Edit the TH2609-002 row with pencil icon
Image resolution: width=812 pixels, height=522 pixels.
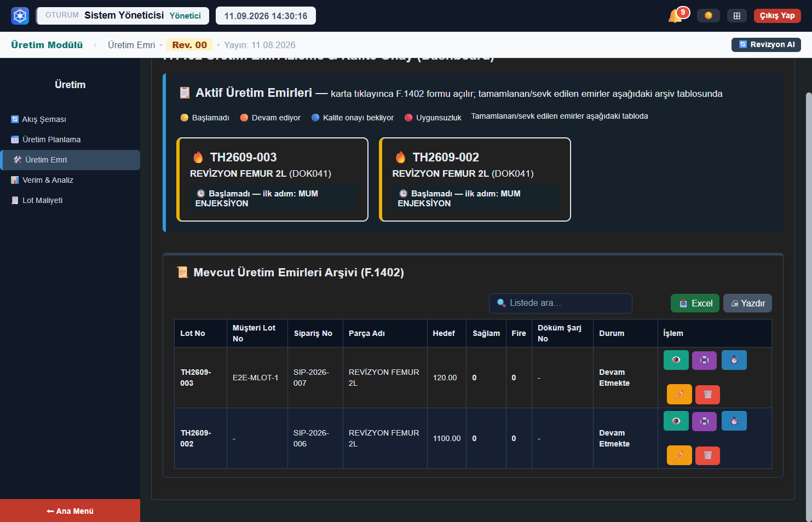679,455
